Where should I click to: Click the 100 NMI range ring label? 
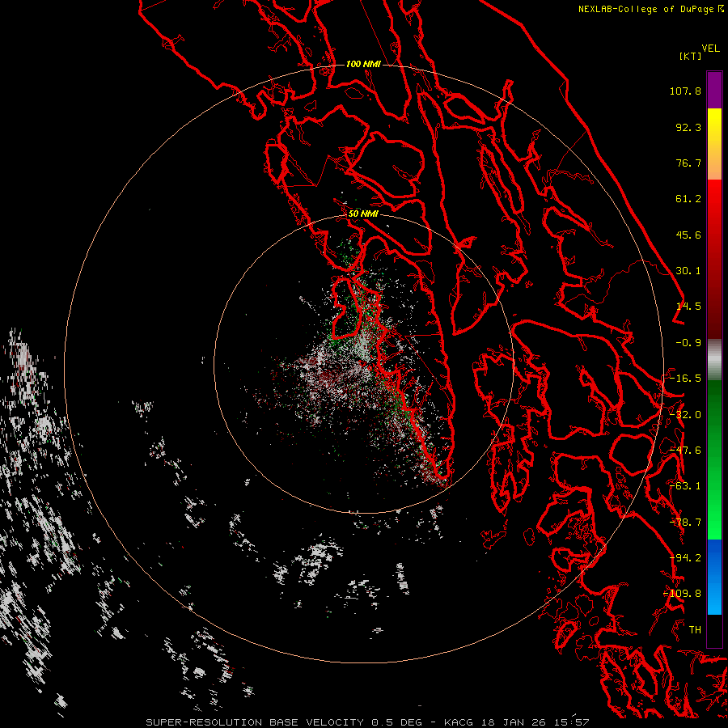pyautogui.click(x=363, y=64)
